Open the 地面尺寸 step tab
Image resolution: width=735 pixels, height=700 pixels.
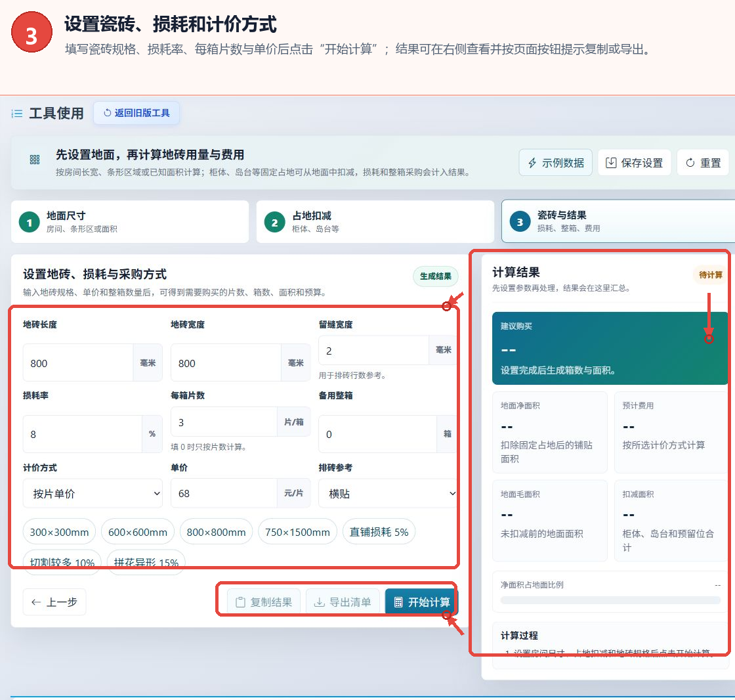[130, 221]
